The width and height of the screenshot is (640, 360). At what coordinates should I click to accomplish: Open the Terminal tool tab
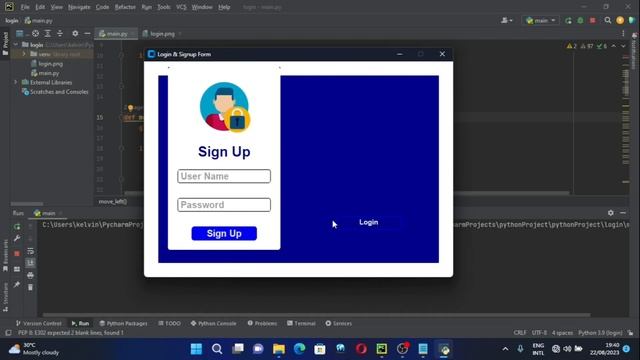[x=301, y=323]
